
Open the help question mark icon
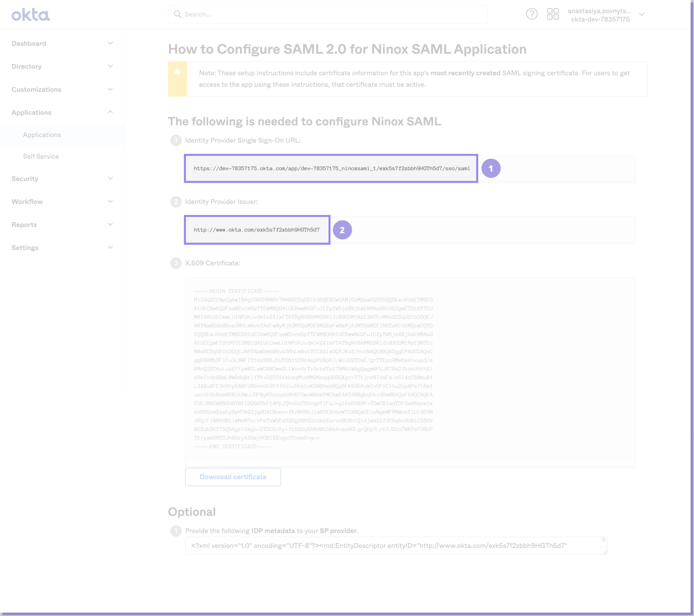tap(531, 14)
